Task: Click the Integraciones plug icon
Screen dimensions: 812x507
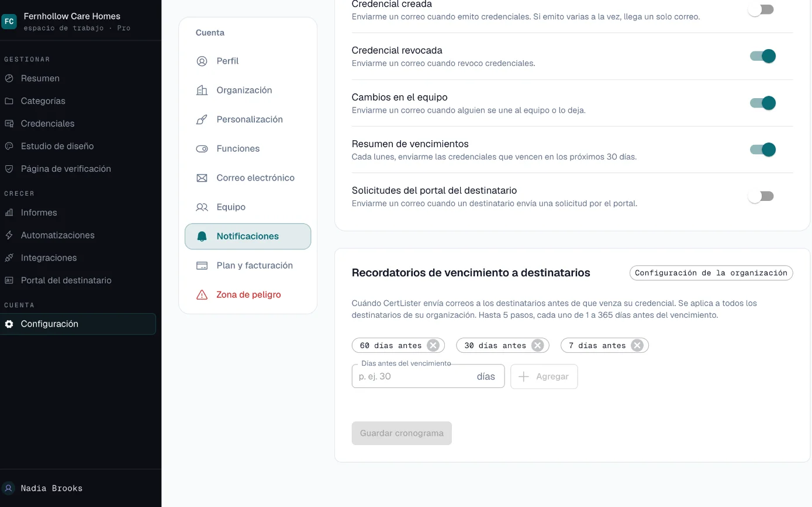Action: pos(9,258)
